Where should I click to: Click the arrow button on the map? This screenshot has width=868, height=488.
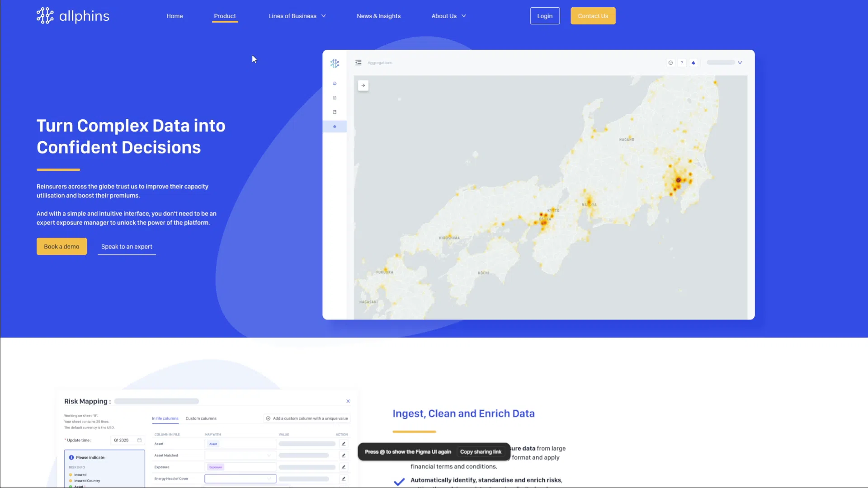click(x=363, y=85)
